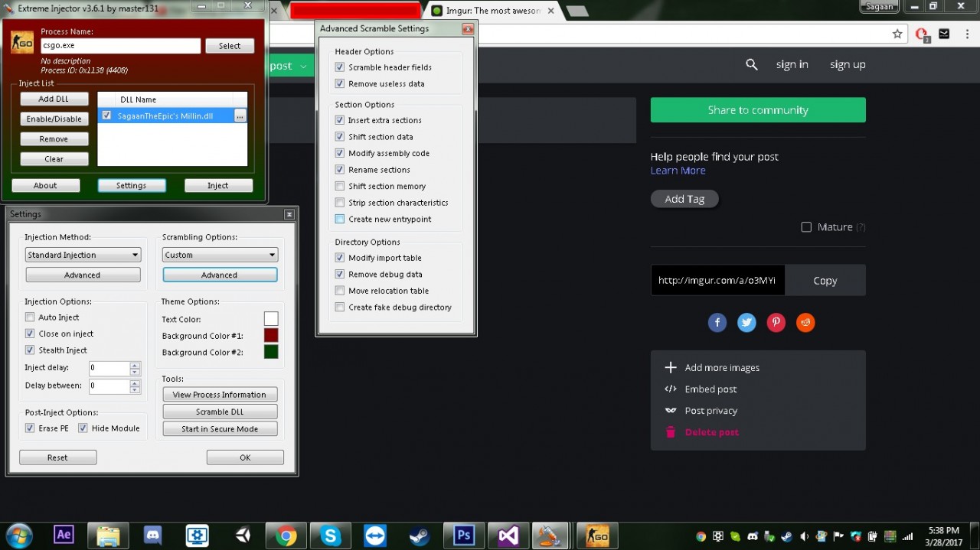This screenshot has width=980, height=550.
Task: Expand the green post dropdown on Imgur
Action: [303, 67]
